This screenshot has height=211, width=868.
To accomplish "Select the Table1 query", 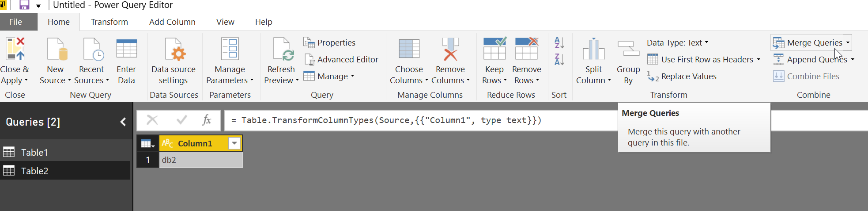I will coord(65,152).
